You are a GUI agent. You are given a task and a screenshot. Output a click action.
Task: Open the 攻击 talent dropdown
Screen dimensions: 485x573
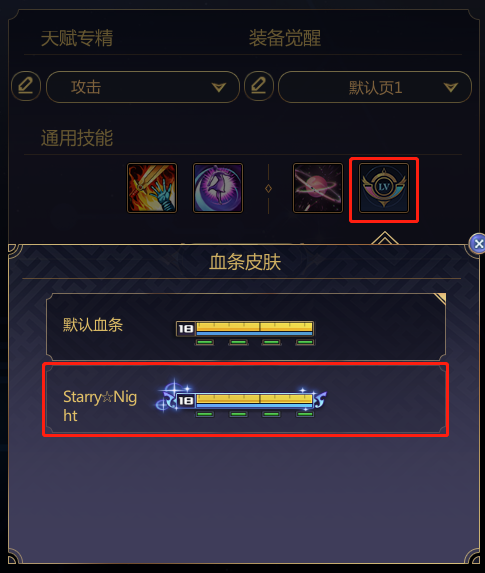143,87
